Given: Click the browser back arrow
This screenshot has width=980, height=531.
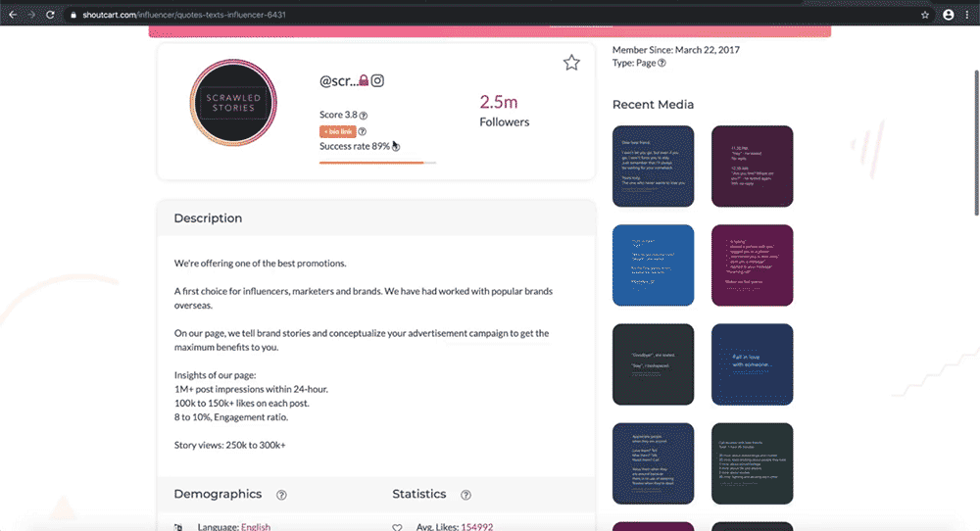Looking at the screenshot, I should (13, 15).
